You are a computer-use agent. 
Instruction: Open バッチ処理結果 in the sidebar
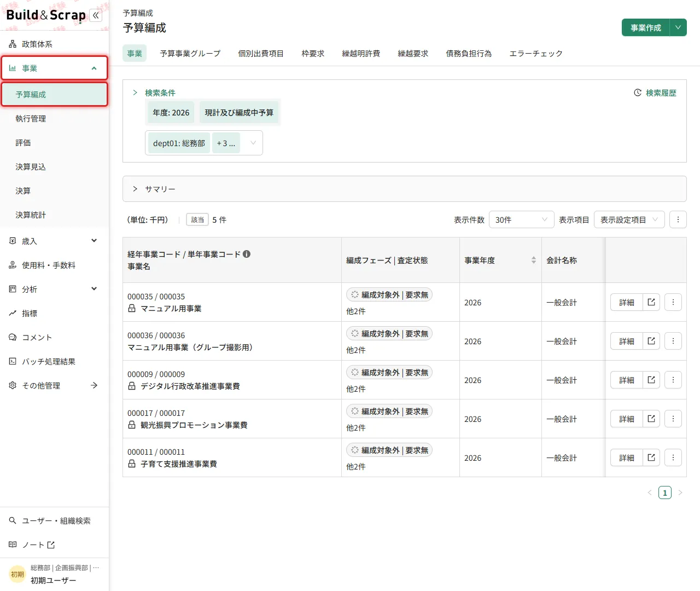[55, 362]
